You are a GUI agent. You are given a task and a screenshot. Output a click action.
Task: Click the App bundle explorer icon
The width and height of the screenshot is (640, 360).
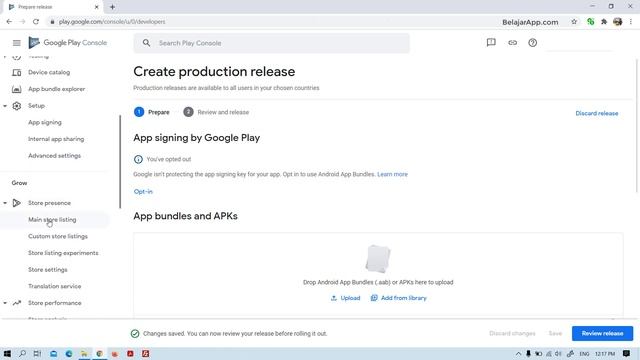pyautogui.click(x=16, y=89)
